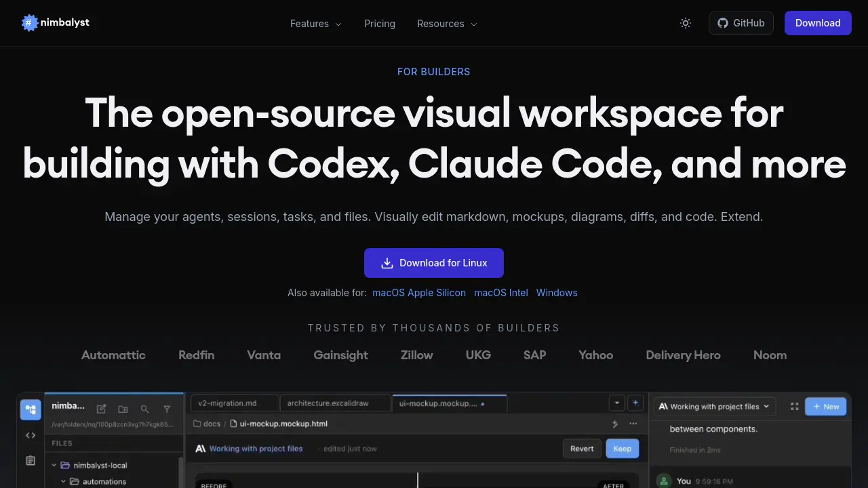
Task: Click the filter funnel icon in files panel
Action: (167, 409)
